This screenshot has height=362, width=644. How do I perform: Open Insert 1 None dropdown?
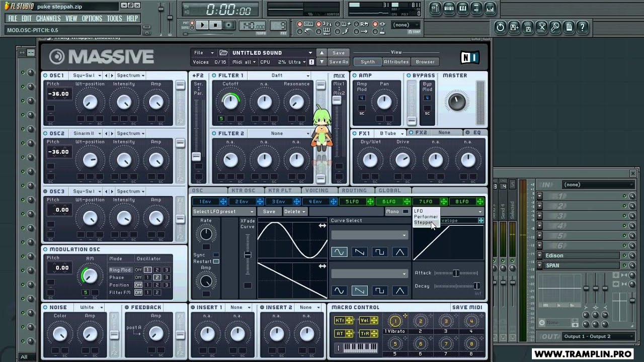(239, 307)
